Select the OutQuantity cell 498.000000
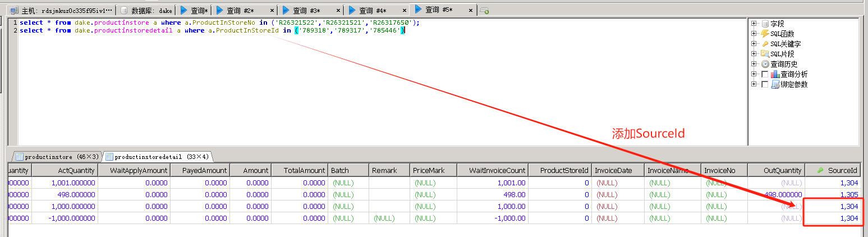This screenshot has width=868, height=237. point(776,194)
